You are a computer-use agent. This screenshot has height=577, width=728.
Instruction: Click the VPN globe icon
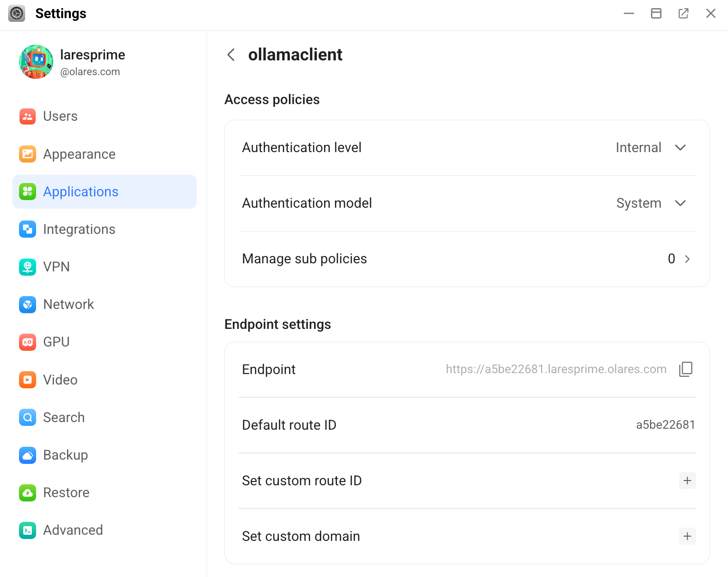pos(28,267)
